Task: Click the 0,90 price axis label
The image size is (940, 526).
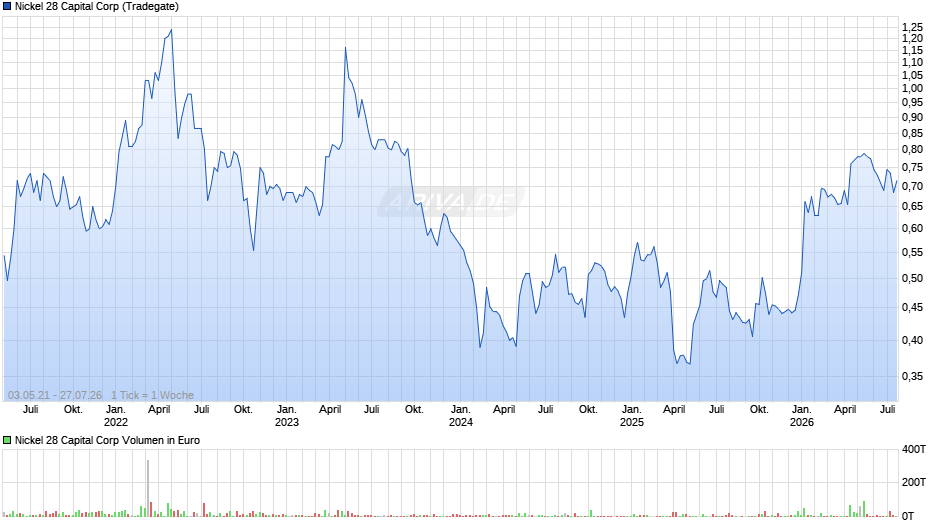Action: (x=912, y=118)
